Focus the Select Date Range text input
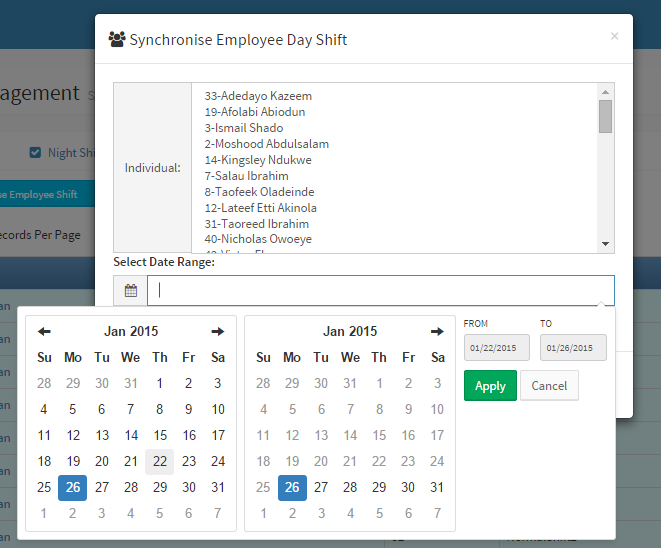 [380, 291]
